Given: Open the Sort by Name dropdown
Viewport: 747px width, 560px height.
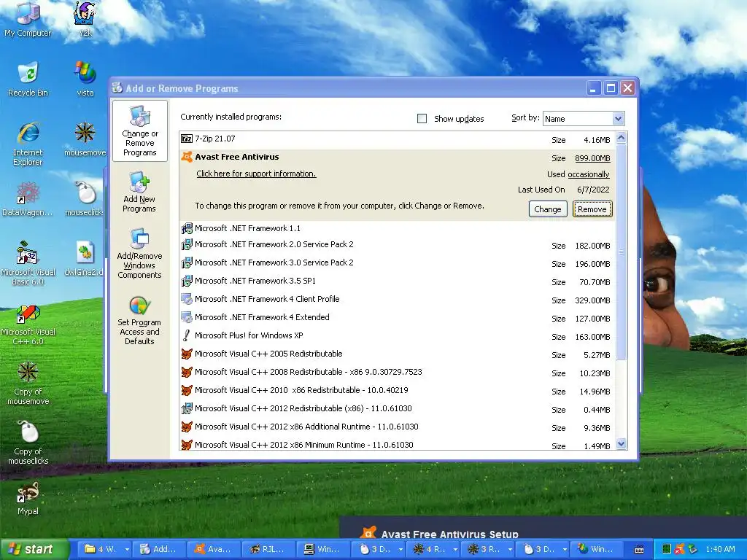Looking at the screenshot, I should pyautogui.click(x=618, y=119).
